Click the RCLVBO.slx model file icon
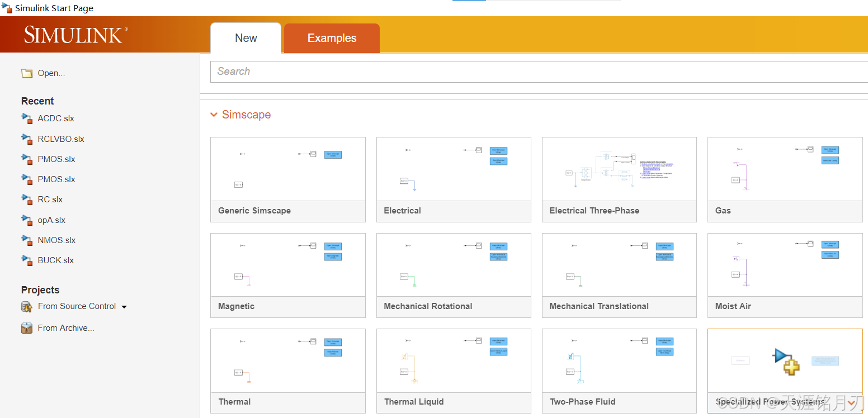 [27, 139]
